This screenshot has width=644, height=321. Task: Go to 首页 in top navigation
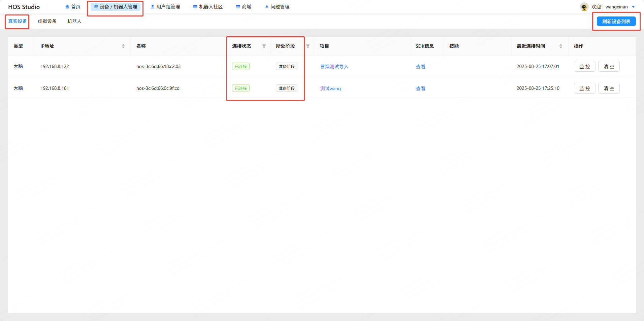(x=73, y=7)
